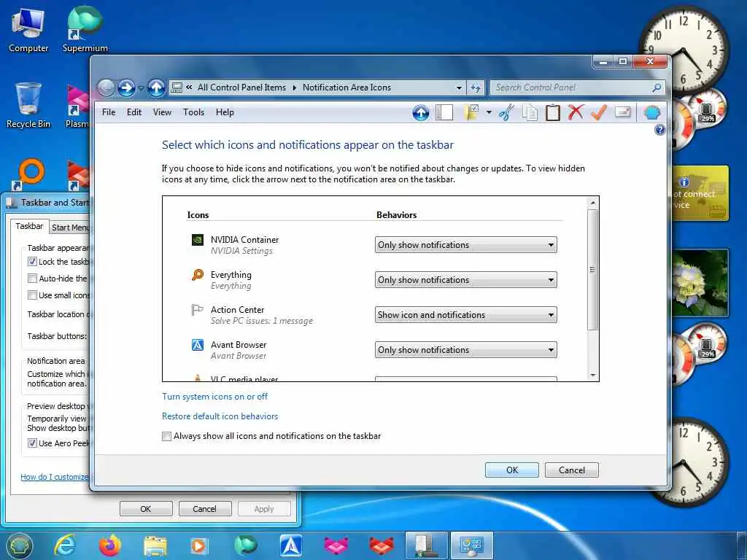
Task: Click the Windows Media Player taskbar icon
Action: click(200, 545)
